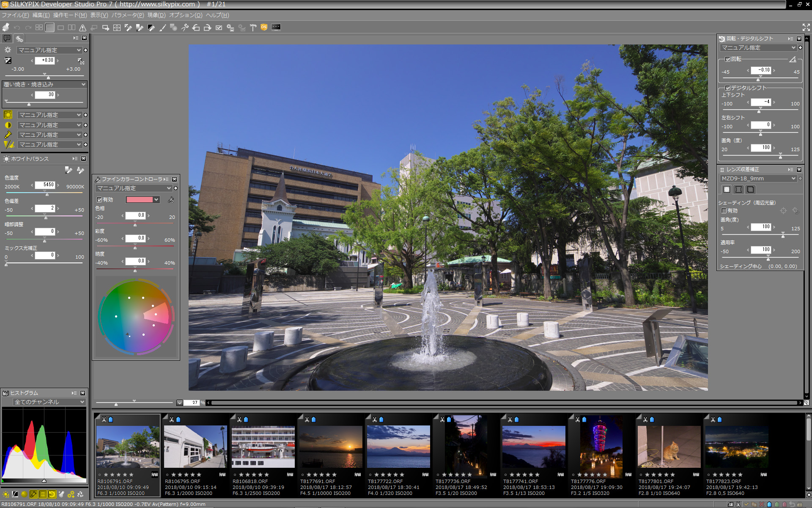The image size is (812, 508).
Task: Select the black level eyedropper tool
Action: [151, 28]
